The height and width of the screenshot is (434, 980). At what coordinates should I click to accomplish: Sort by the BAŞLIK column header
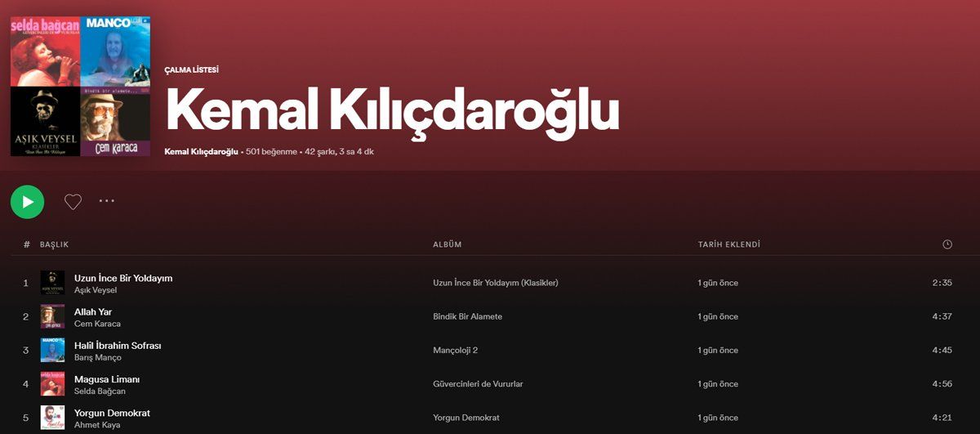point(54,244)
